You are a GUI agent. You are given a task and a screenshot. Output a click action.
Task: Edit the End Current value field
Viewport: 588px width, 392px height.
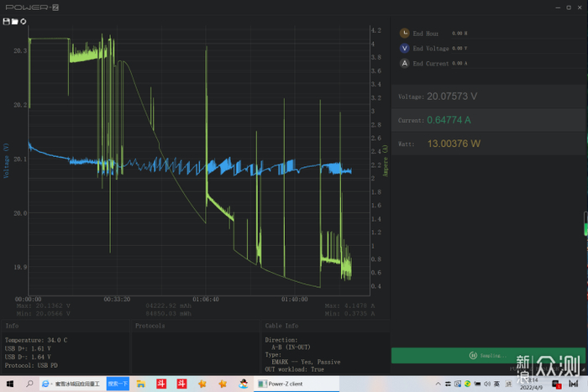459,64
